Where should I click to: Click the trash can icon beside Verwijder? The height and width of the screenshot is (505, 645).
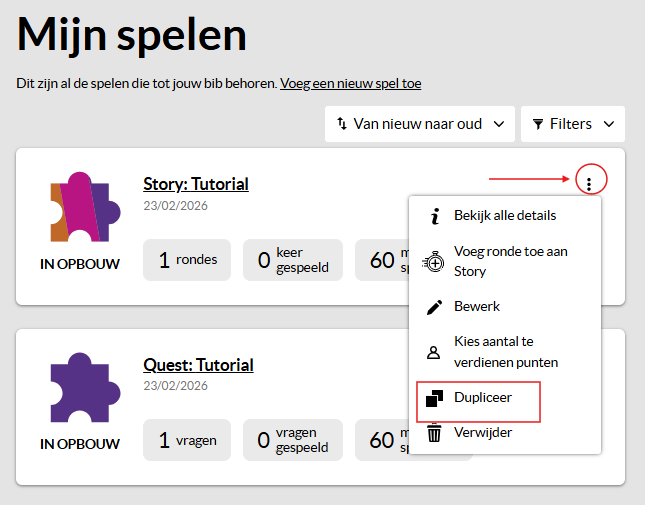(434, 433)
